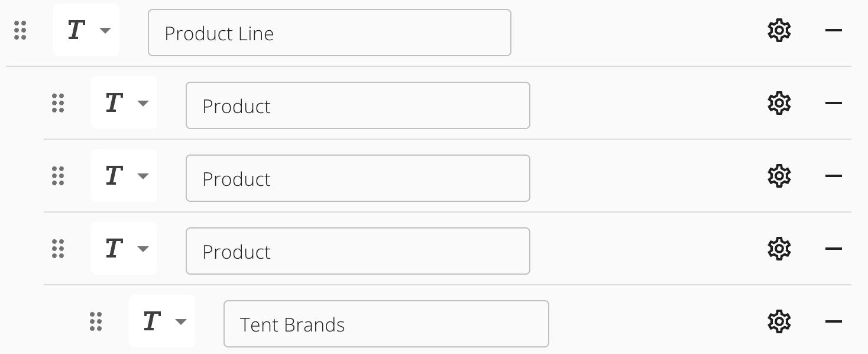Click drag handle beside Product Line
The image size is (868, 354).
[x=20, y=30]
